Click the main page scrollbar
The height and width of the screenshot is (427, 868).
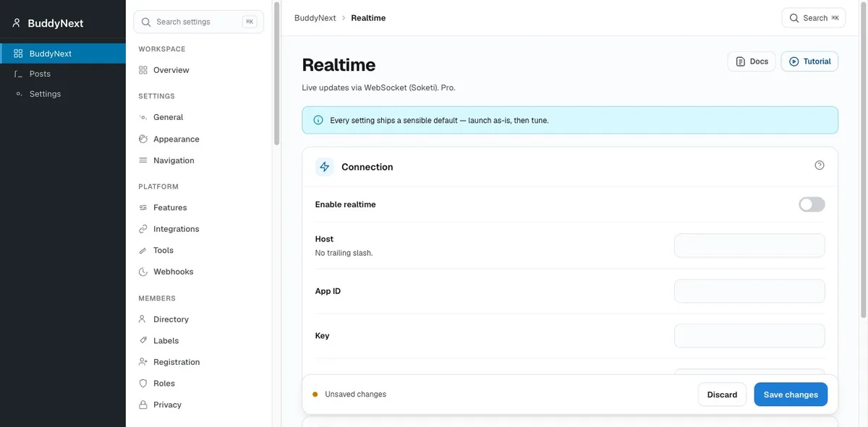coord(863,159)
